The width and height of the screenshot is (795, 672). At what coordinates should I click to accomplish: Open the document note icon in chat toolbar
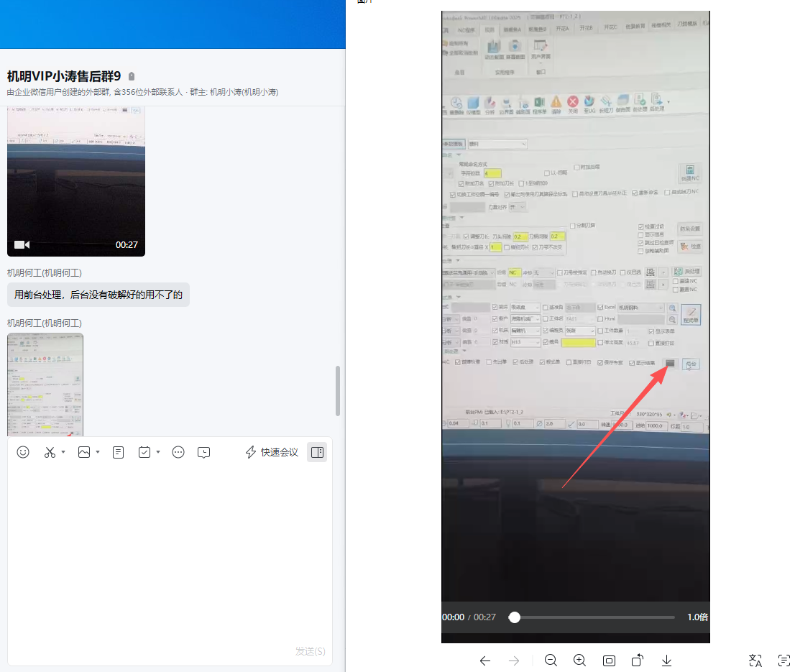pos(118,452)
